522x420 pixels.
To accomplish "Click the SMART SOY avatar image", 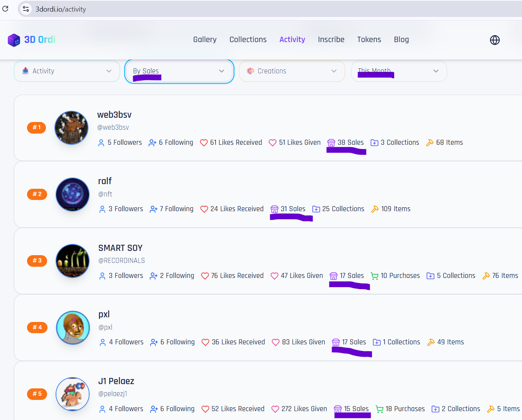I will [73, 261].
